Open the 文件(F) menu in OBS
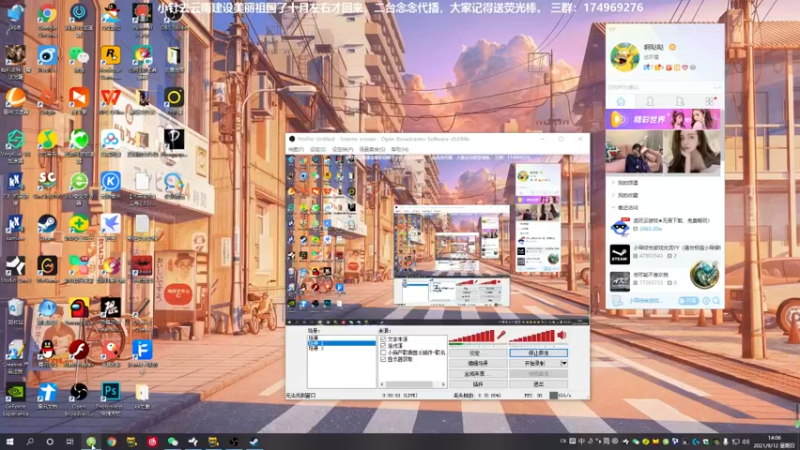The image size is (800, 450). tap(296, 149)
